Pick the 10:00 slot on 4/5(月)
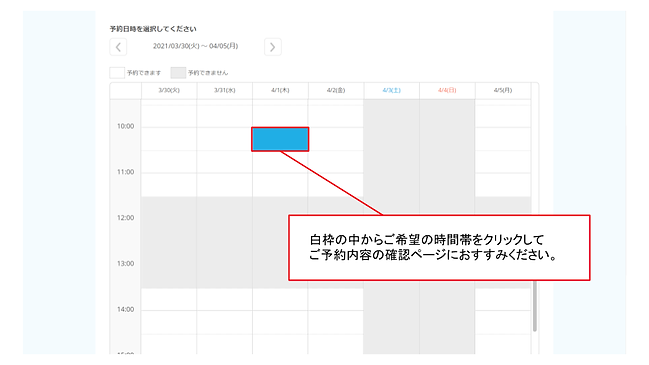This screenshot has height=365, width=649. 503,139
